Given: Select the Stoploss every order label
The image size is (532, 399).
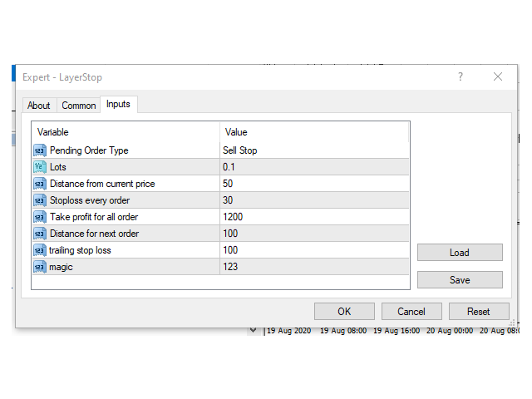Looking at the screenshot, I should (x=90, y=200).
